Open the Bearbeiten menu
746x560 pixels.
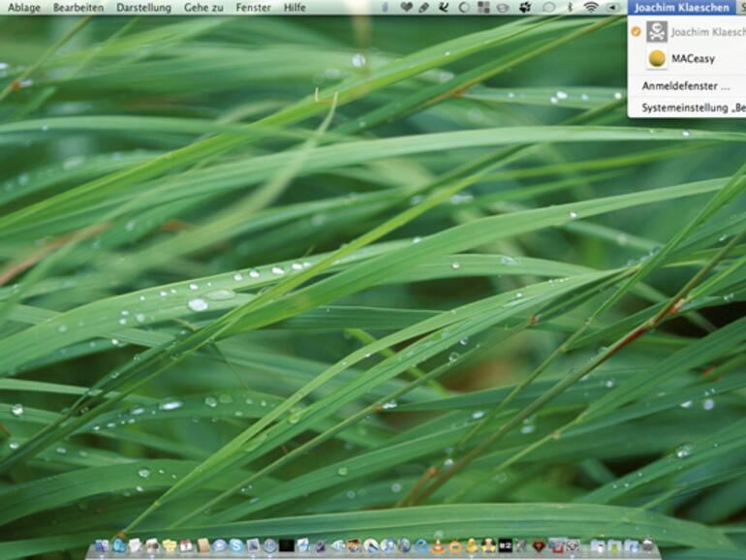78,8
